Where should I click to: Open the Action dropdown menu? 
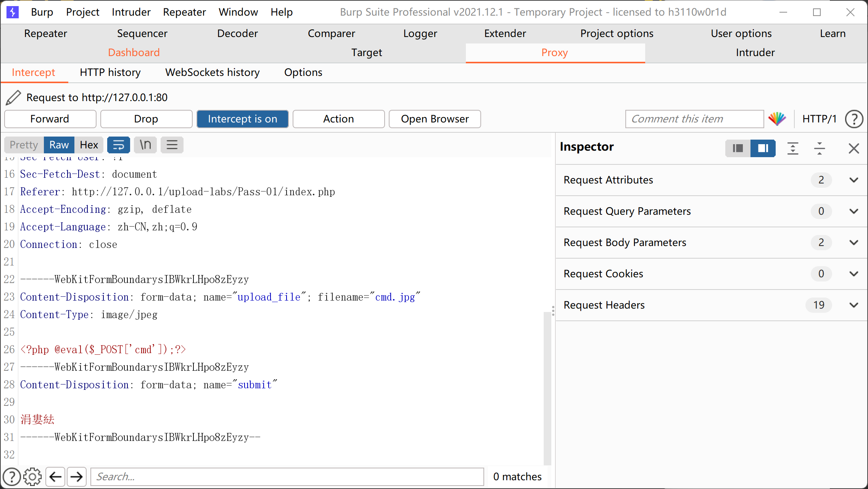point(339,119)
